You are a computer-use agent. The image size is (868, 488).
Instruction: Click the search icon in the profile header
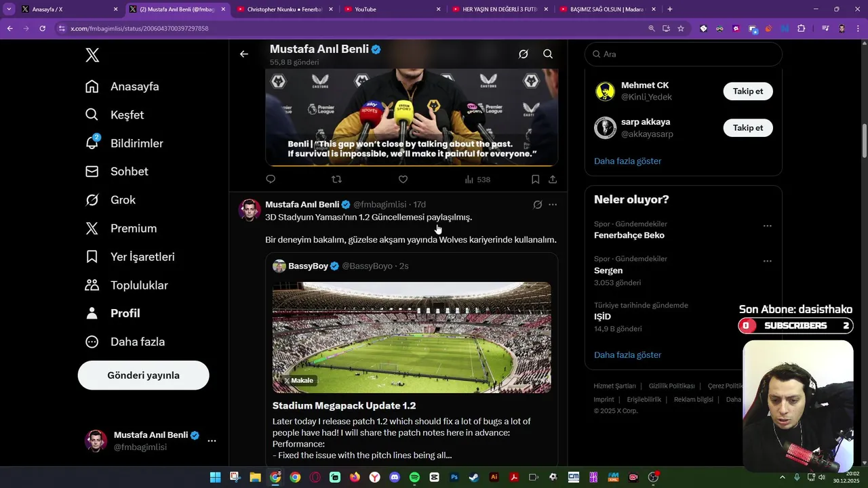(548, 54)
